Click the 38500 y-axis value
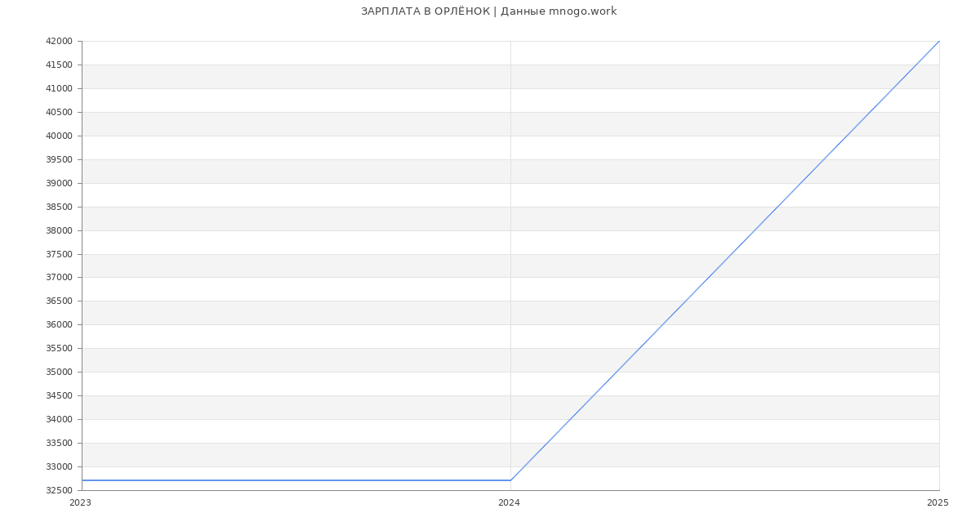 pyautogui.click(x=59, y=207)
